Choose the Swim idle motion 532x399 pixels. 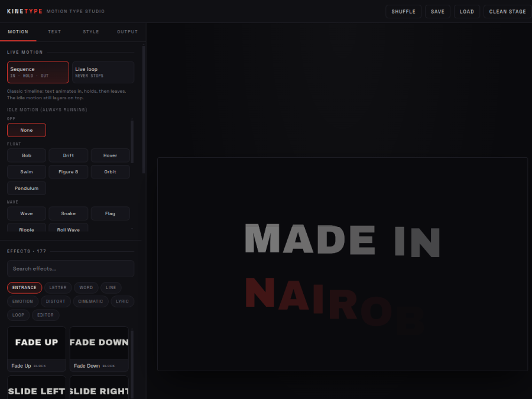point(27,172)
